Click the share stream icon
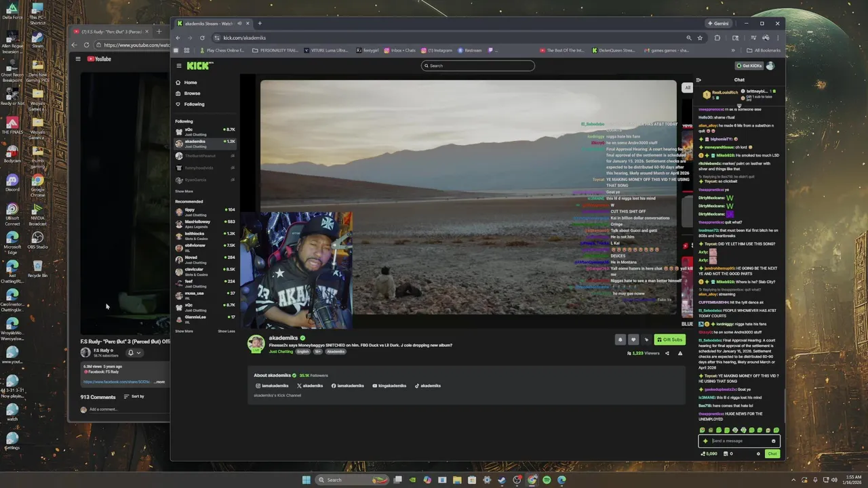The image size is (868, 488). (x=667, y=353)
